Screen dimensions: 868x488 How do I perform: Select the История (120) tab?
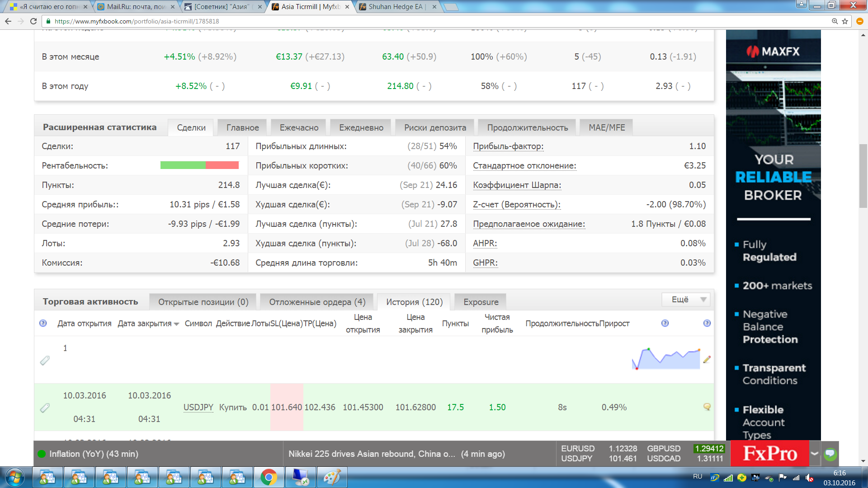(x=414, y=302)
